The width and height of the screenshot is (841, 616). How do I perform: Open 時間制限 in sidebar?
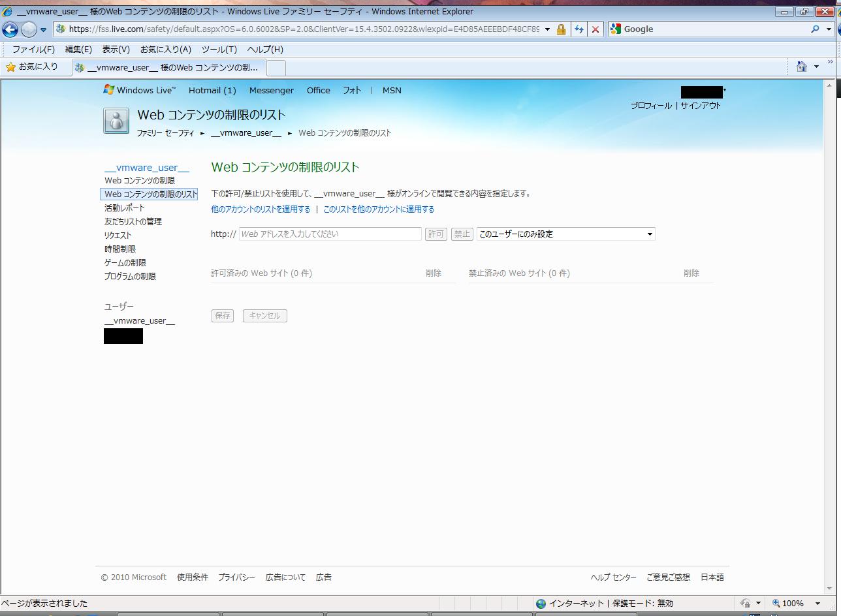(120, 249)
